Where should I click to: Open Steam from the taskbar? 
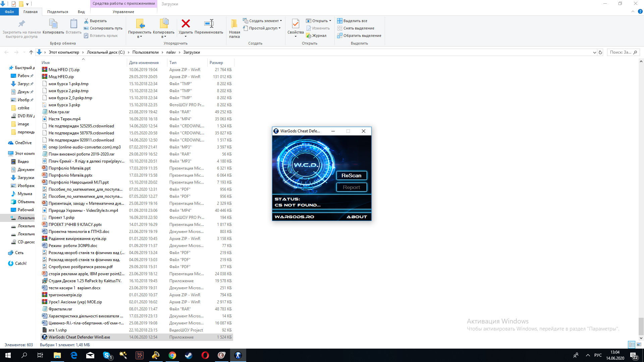(x=189, y=355)
